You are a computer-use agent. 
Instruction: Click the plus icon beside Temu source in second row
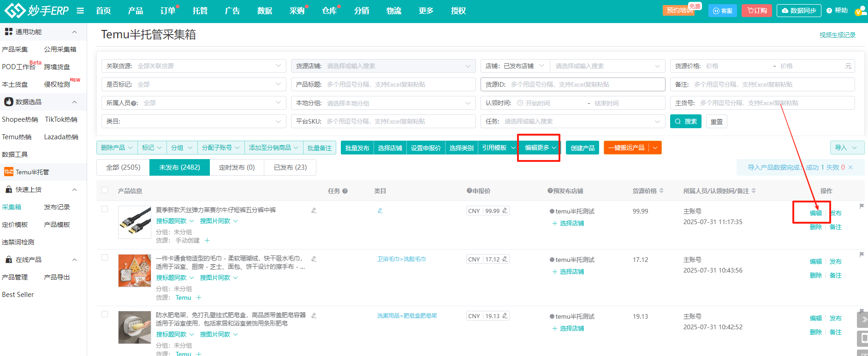199,297
